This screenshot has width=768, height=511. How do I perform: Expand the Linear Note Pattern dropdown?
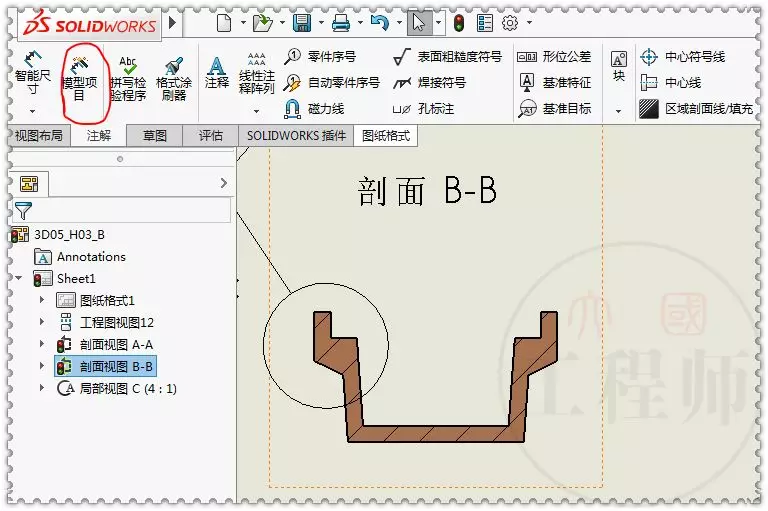[256, 112]
